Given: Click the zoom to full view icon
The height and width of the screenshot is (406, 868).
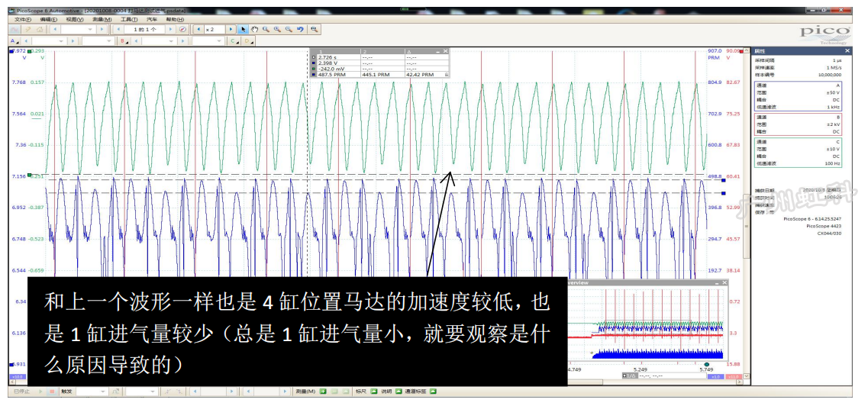Looking at the screenshot, I should (x=314, y=29).
